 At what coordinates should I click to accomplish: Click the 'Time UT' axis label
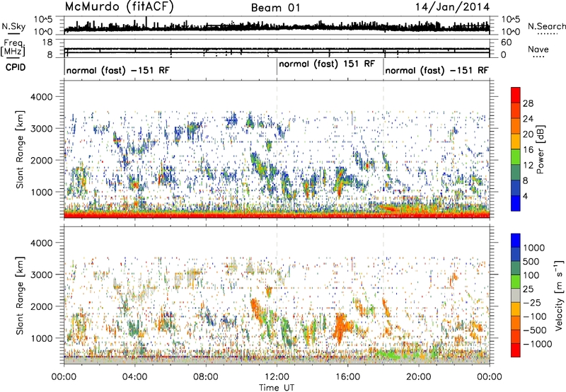click(x=277, y=388)
